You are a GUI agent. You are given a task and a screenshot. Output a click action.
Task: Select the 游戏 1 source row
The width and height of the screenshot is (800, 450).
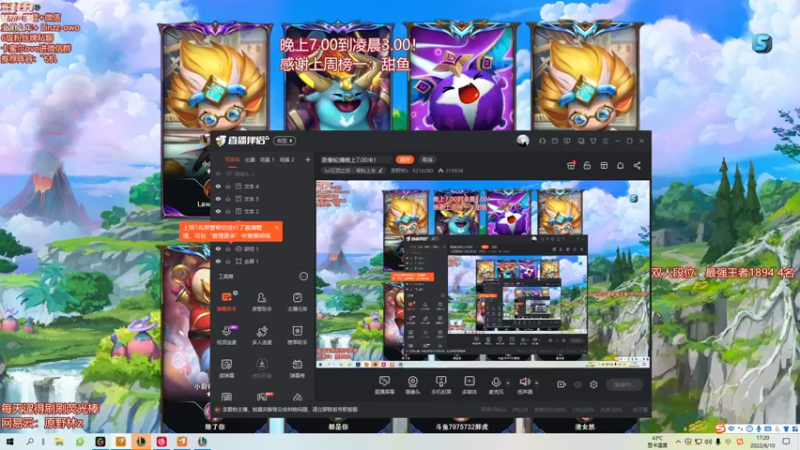(263, 249)
